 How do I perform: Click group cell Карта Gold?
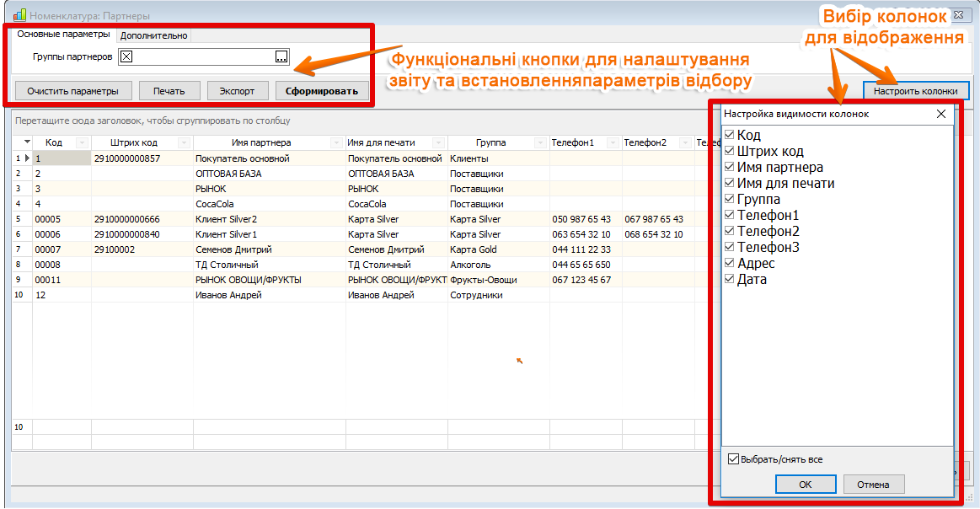tap(499, 249)
